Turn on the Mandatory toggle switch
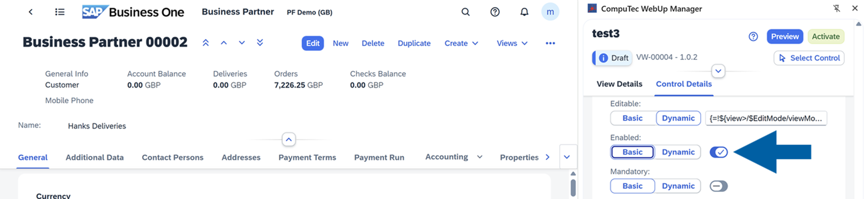The height and width of the screenshot is (199, 868). pyautogui.click(x=719, y=186)
